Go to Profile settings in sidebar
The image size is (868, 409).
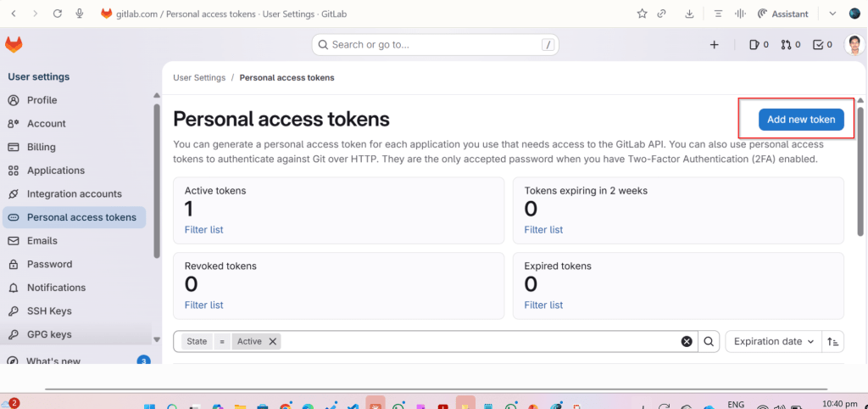click(42, 100)
